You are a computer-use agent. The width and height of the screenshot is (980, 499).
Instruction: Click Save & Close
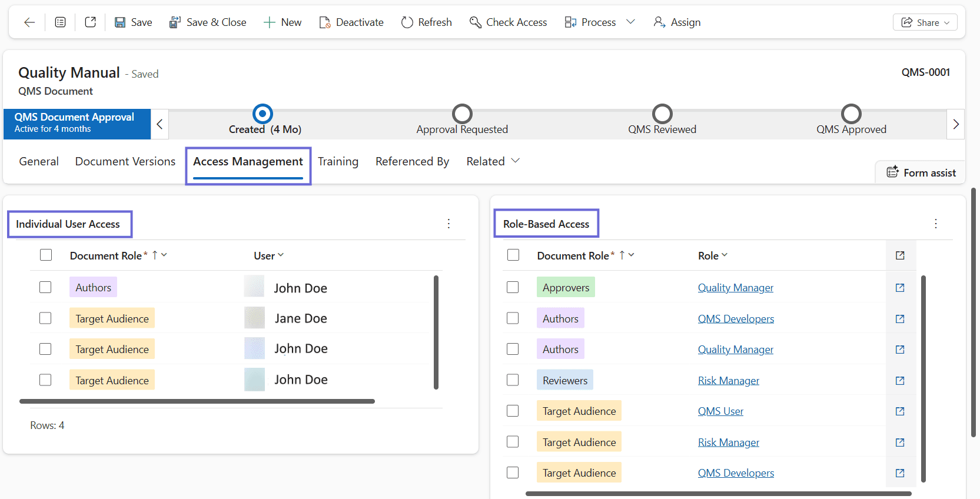coord(208,22)
